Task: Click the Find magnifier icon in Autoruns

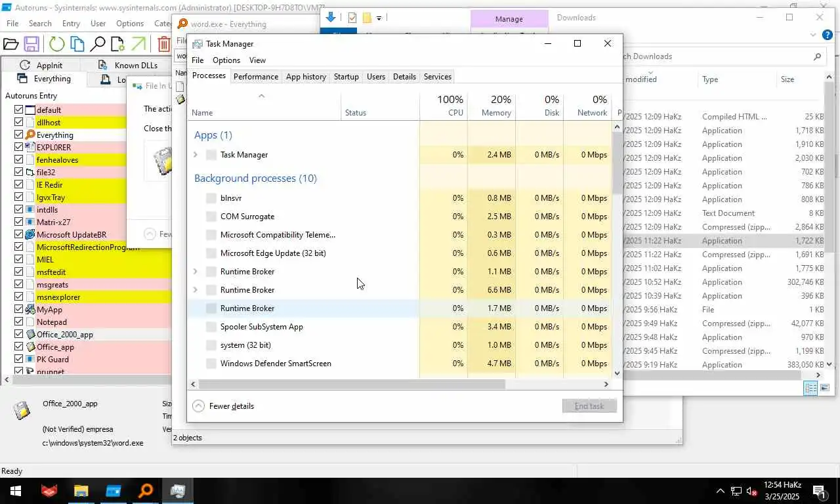Action: pos(98,44)
